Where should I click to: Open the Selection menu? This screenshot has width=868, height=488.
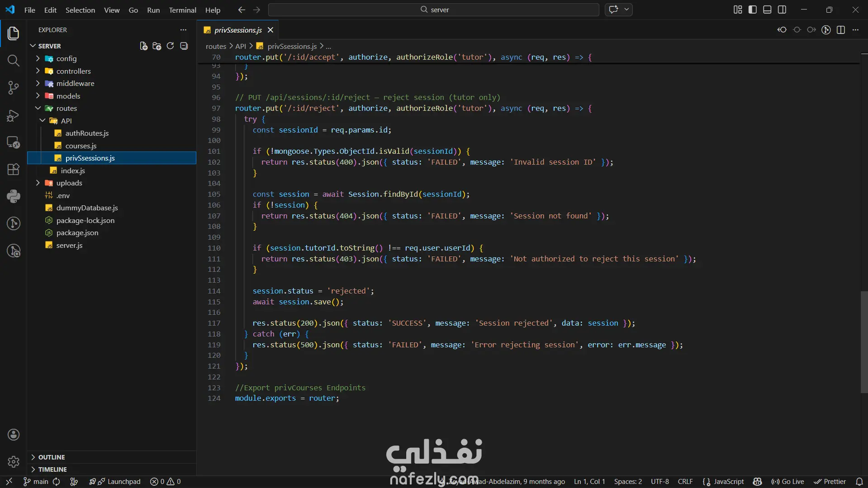click(x=80, y=10)
